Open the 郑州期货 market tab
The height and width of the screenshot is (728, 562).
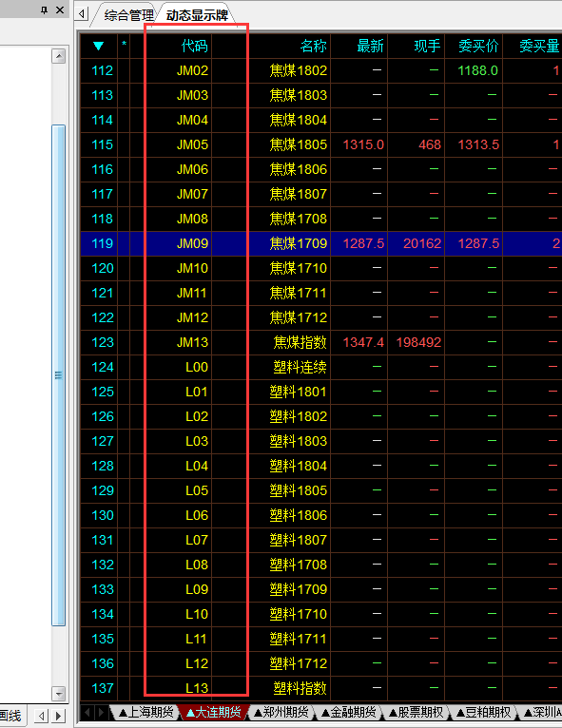281,712
